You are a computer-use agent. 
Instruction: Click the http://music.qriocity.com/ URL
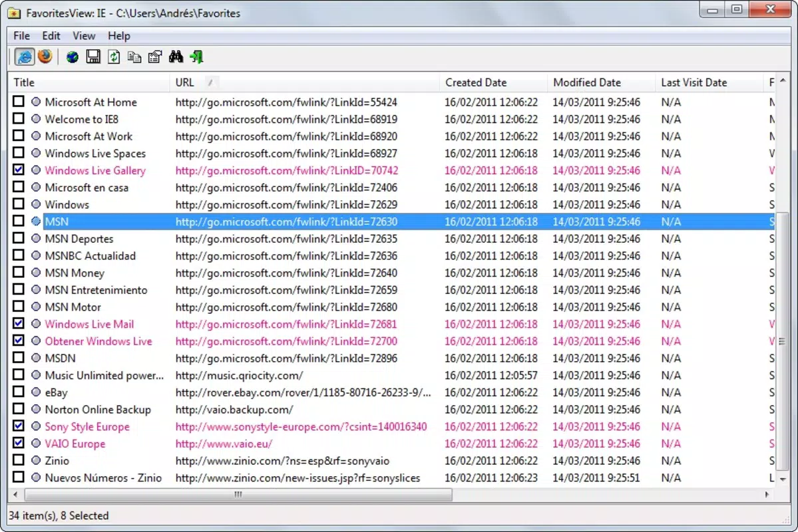pyautogui.click(x=239, y=375)
